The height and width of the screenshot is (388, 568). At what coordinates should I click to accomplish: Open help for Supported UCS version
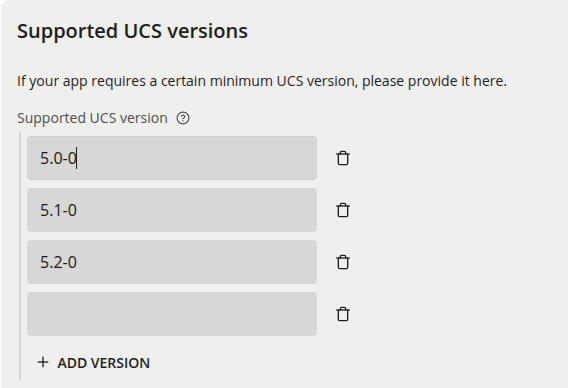[x=183, y=118]
